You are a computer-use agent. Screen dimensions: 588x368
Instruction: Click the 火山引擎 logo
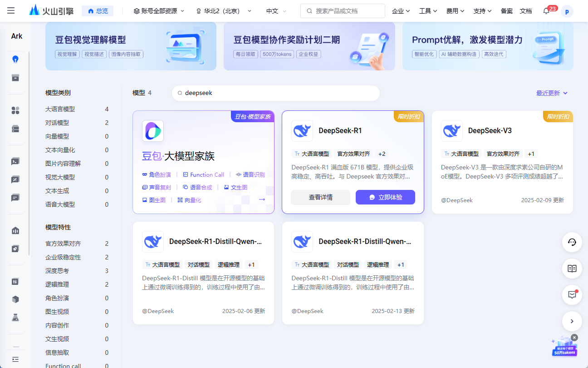coord(50,10)
